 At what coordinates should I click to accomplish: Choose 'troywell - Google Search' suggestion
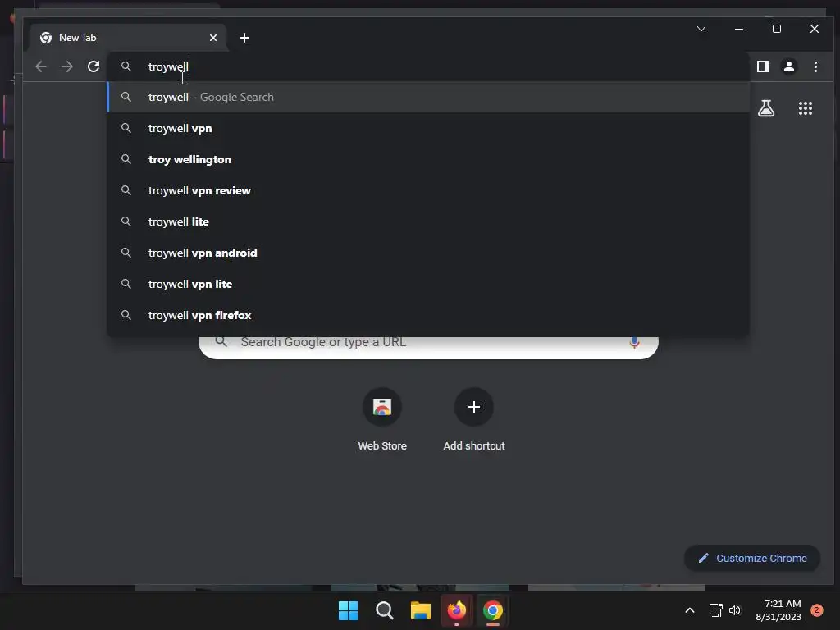coord(428,97)
